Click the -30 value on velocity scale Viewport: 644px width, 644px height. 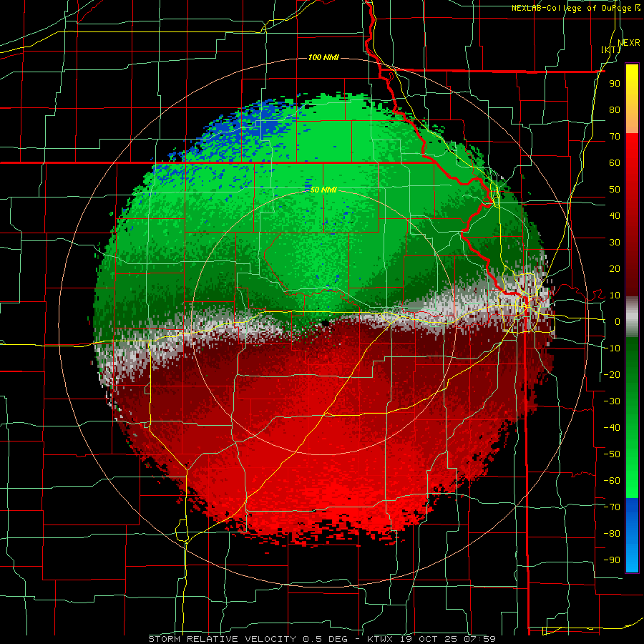coord(612,401)
